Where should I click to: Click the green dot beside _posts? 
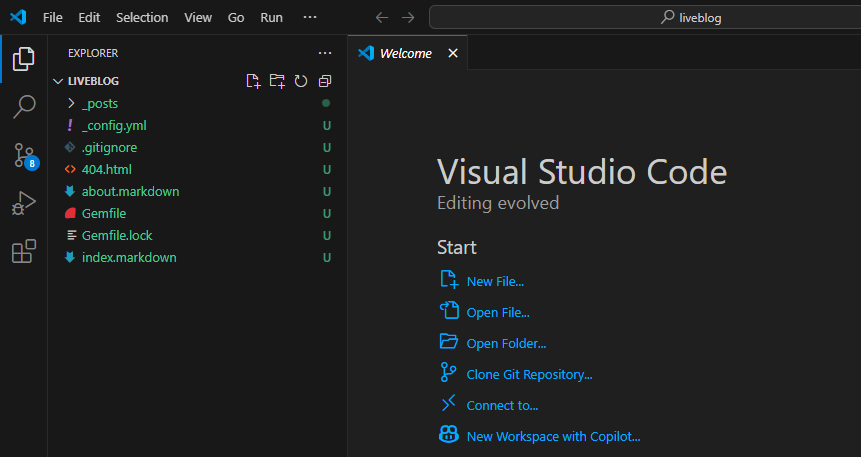pyautogui.click(x=326, y=103)
